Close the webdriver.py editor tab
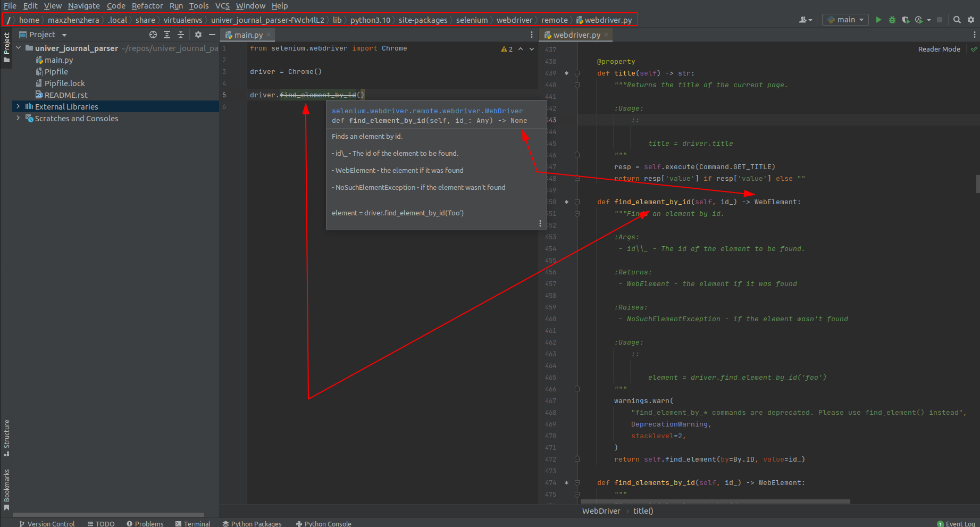Viewport: 980px width, 527px height. (x=606, y=35)
